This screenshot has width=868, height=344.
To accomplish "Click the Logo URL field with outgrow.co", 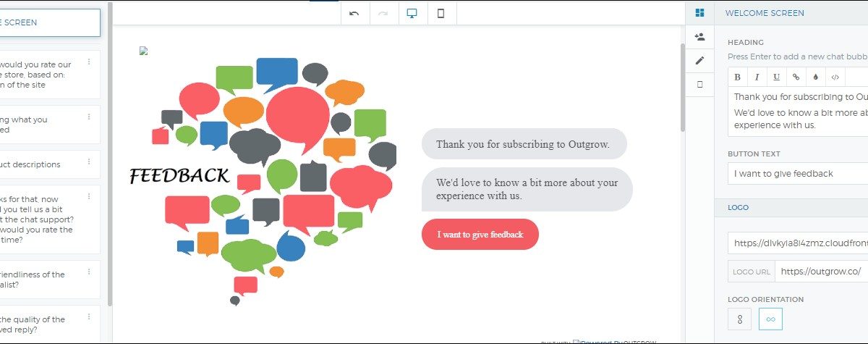I will 820,272.
